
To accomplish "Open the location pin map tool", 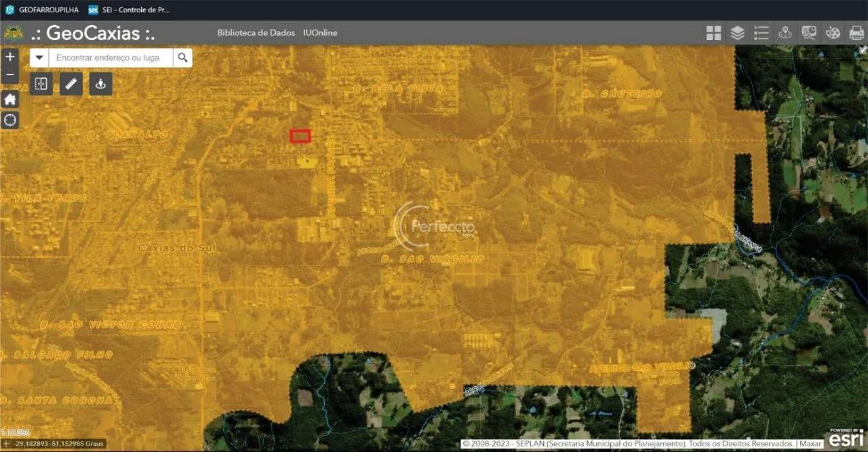I will pyautogui.click(x=785, y=33).
